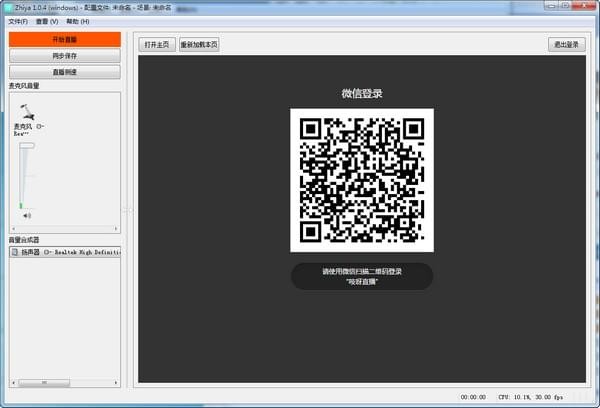Reload the page with 重新加载本页 button
Viewport: 600px width, 408px height.
[199, 44]
